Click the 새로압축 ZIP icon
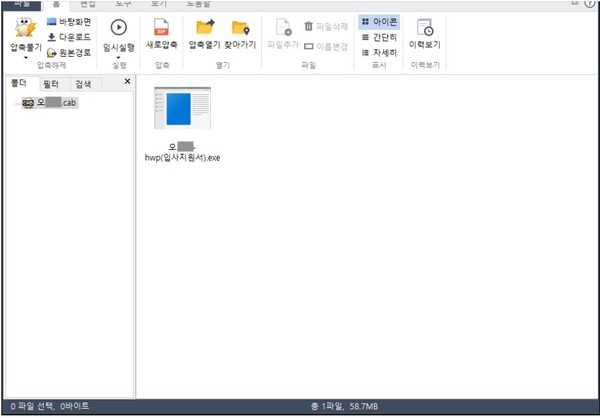600x418 pixels. click(x=161, y=28)
